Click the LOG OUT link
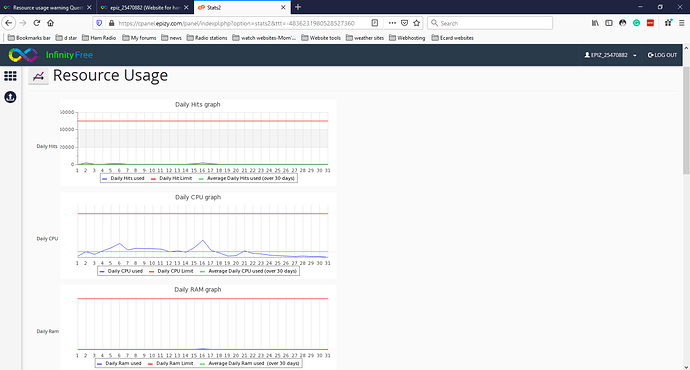Viewport: 690px width, 370px height. coord(662,55)
